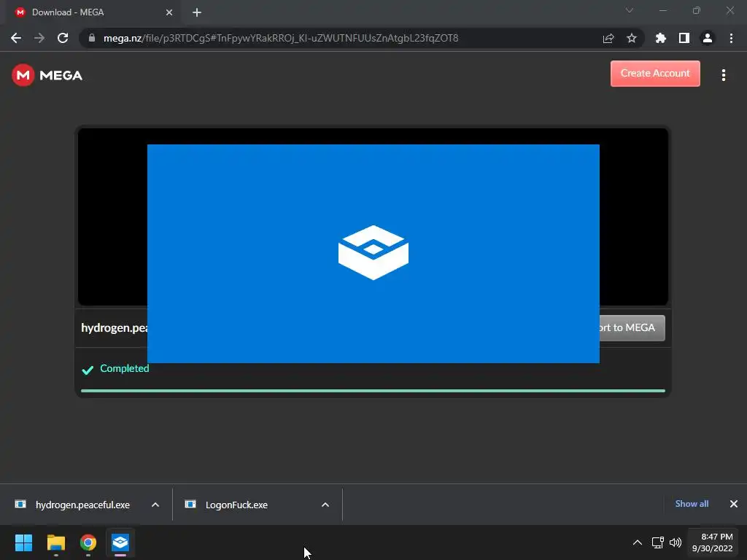Expand options for the second download item

coord(325,505)
